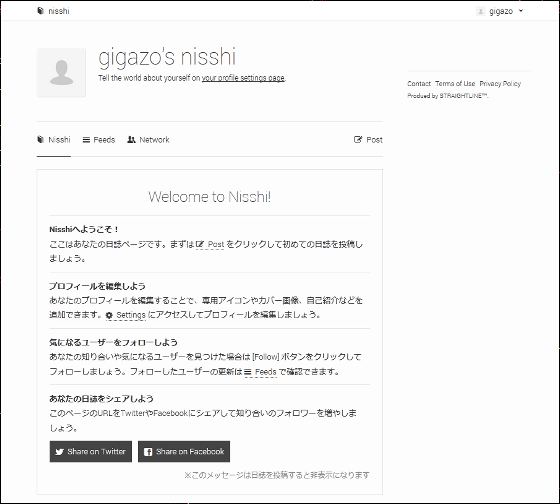Screen dimensions: 560x504
Task: Click the Settings gear icon in message
Action: [x=109, y=315]
